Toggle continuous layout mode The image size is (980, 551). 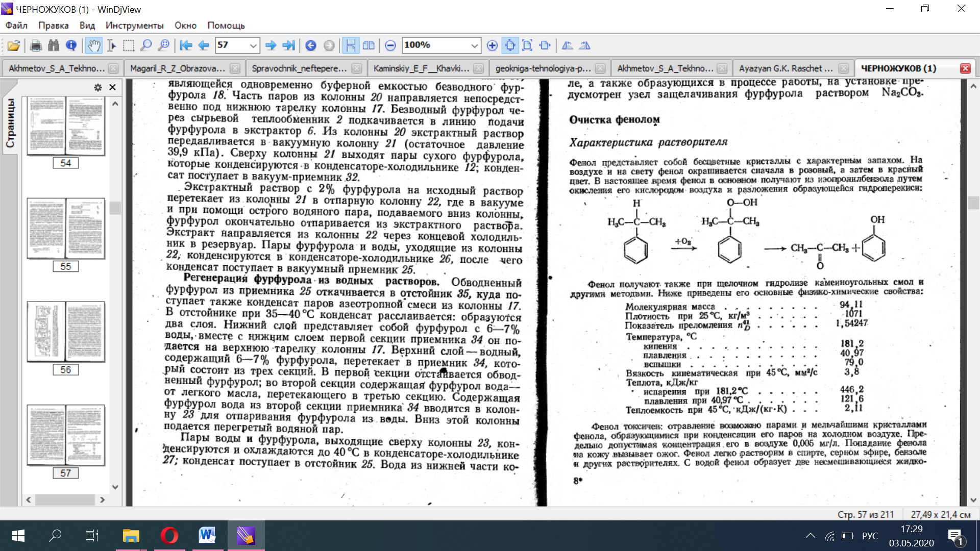351,46
